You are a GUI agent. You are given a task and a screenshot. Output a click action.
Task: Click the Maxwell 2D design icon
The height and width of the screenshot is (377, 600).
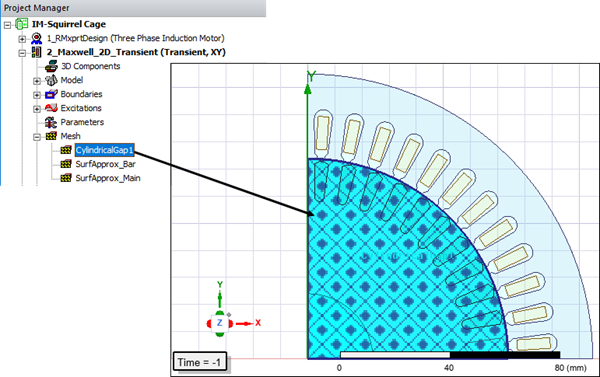[36, 52]
